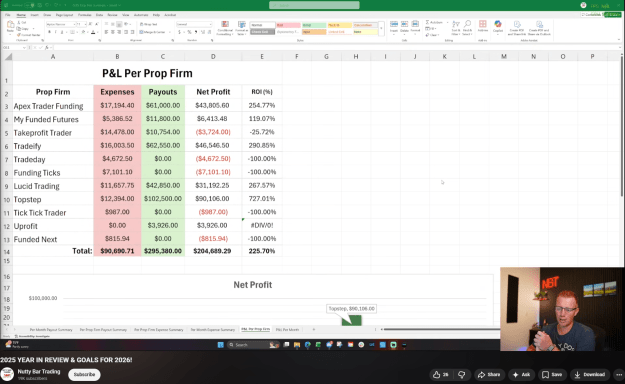Image resolution: width=625 pixels, height=384 pixels.
Task: Apply the Good cell style swatch
Action: point(314,25)
